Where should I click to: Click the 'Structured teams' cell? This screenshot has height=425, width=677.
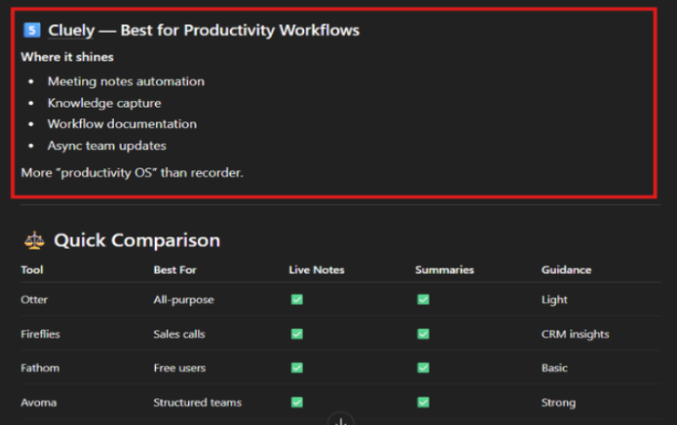pos(197,403)
